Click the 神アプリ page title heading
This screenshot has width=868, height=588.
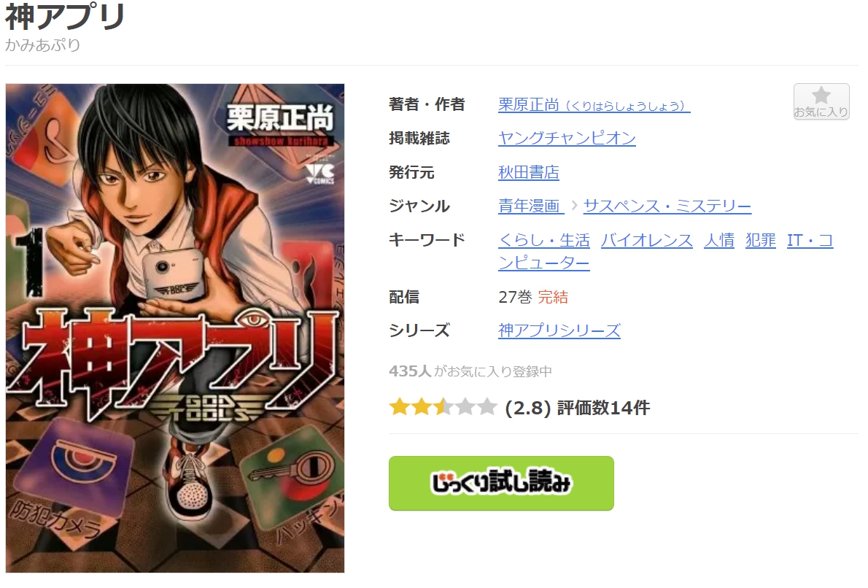click(x=66, y=16)
